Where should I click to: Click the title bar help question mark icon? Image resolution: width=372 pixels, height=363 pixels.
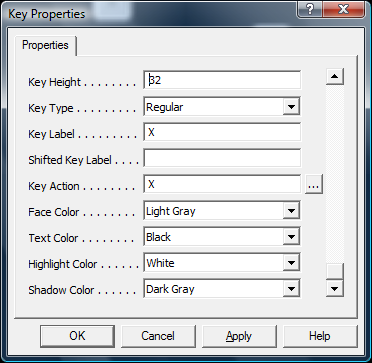pos(310,9)
